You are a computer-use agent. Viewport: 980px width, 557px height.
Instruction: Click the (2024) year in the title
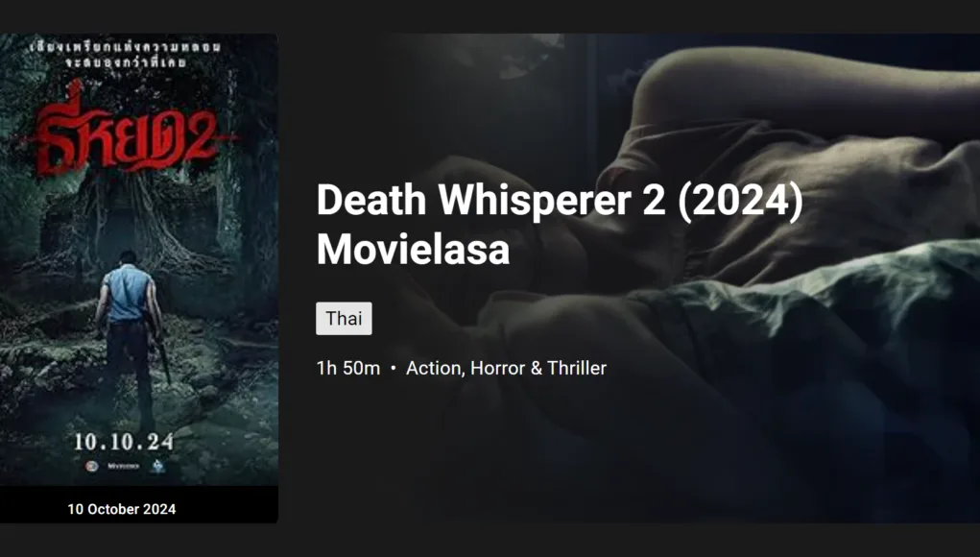[741, 201]
